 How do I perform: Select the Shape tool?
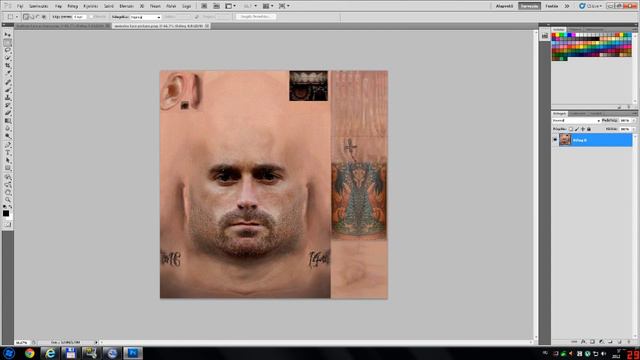(7, 169)
